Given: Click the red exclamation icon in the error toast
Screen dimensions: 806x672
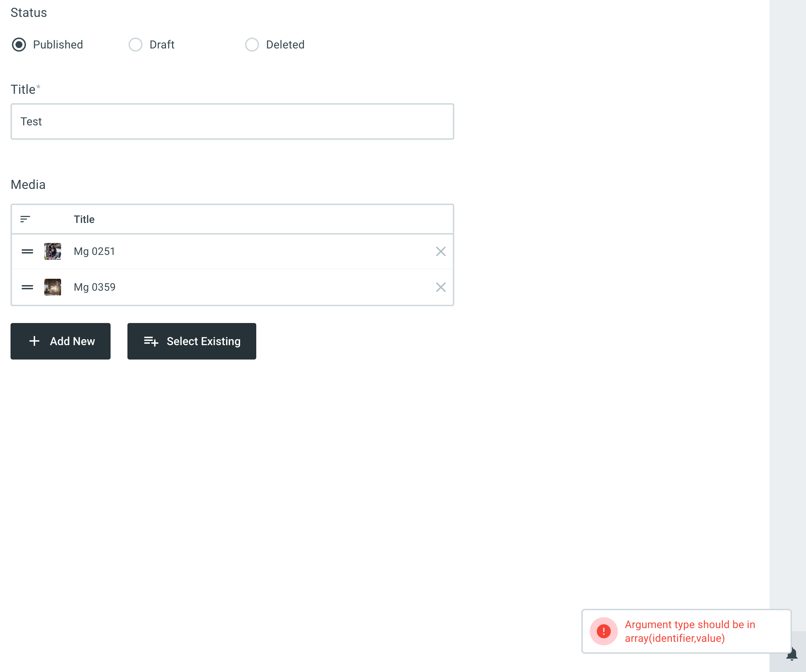Looking at the screenshot, I should 604,631.
